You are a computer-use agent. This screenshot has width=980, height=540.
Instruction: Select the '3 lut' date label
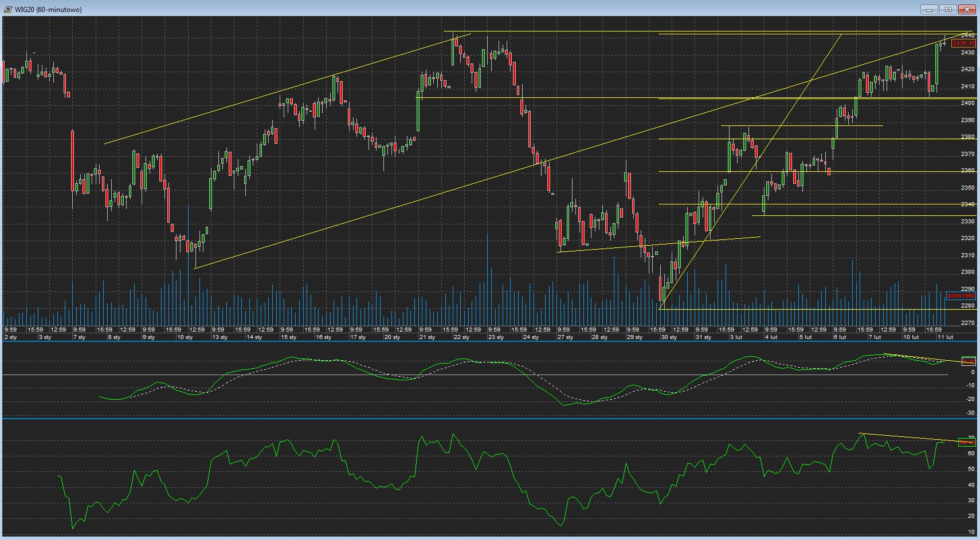tap(736, 337)
